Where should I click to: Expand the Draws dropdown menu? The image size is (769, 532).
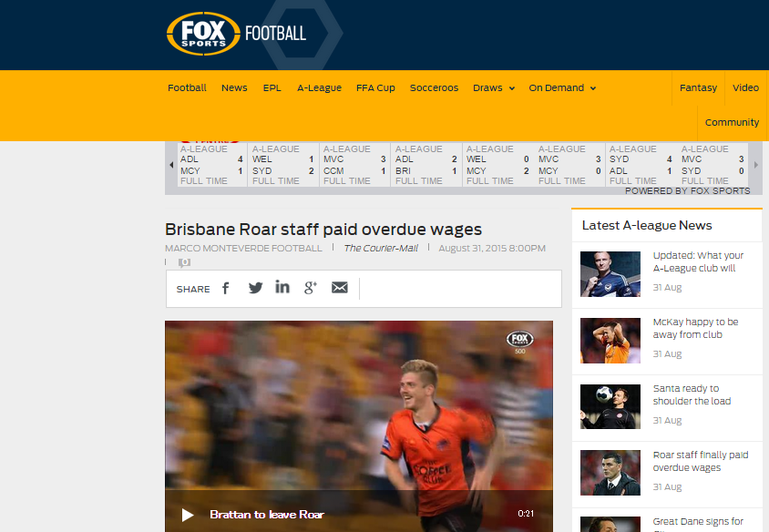tap(494, 88)
